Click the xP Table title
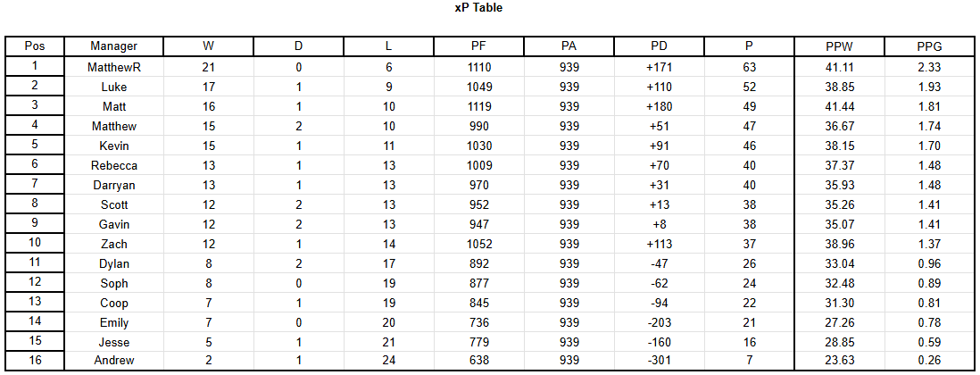 [478, 8]
